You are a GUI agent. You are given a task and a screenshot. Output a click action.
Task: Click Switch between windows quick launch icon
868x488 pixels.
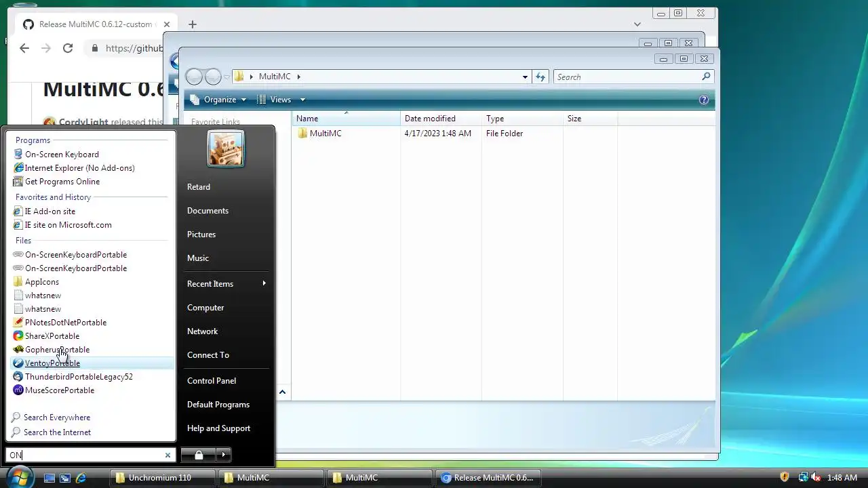(65, 478)
